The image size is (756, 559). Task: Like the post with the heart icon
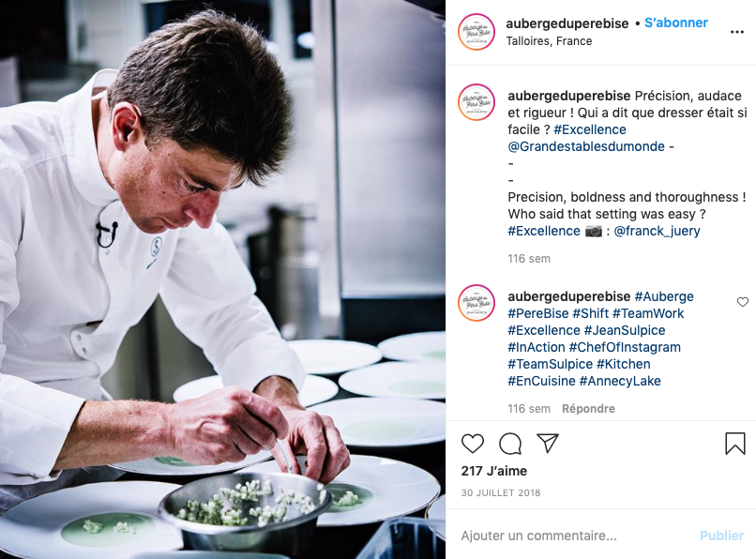473,444
